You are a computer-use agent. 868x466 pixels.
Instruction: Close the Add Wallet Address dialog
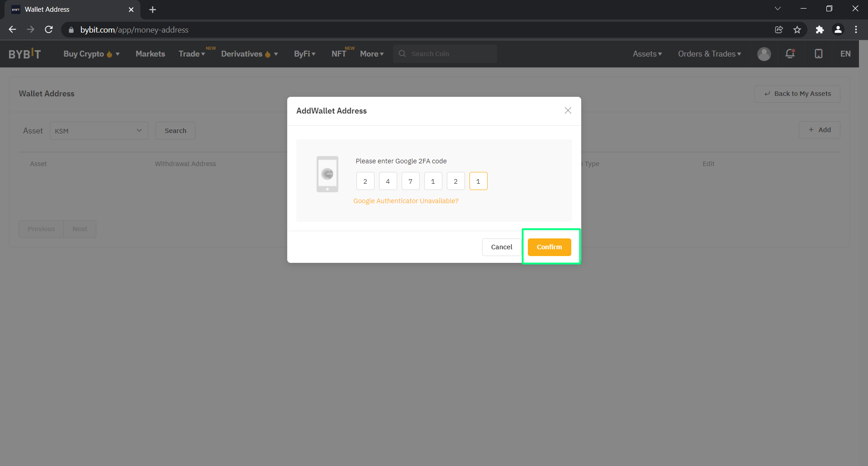(568, 110)
